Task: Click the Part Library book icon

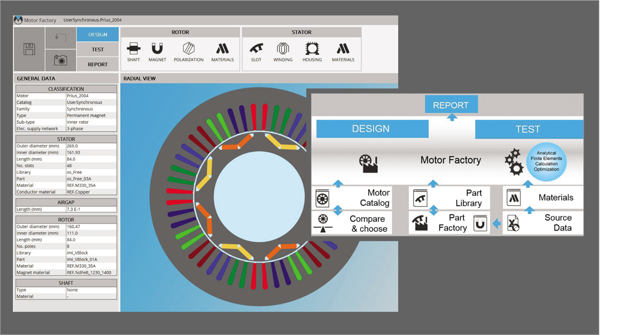Action: point(420,198)
